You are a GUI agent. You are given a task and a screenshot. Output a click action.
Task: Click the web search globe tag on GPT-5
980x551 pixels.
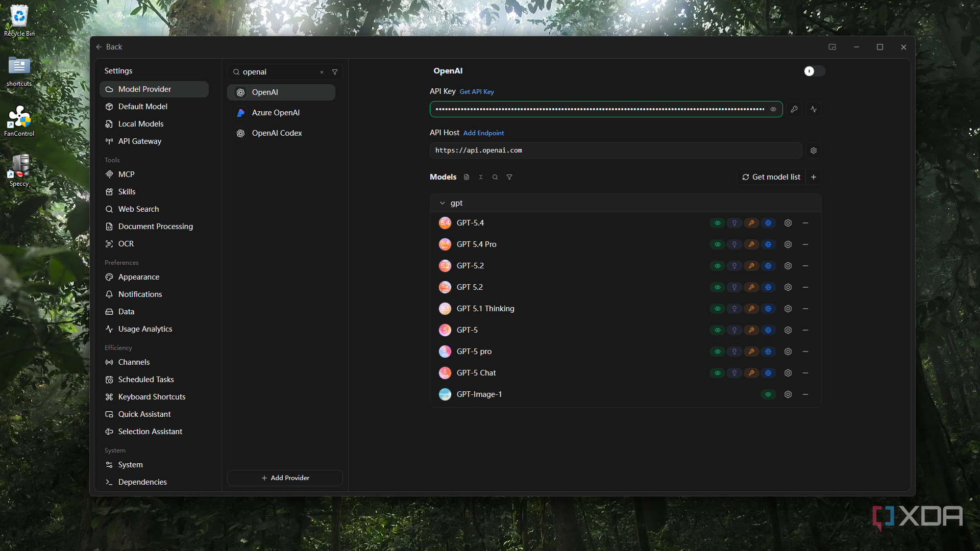(x=768, y=330)
